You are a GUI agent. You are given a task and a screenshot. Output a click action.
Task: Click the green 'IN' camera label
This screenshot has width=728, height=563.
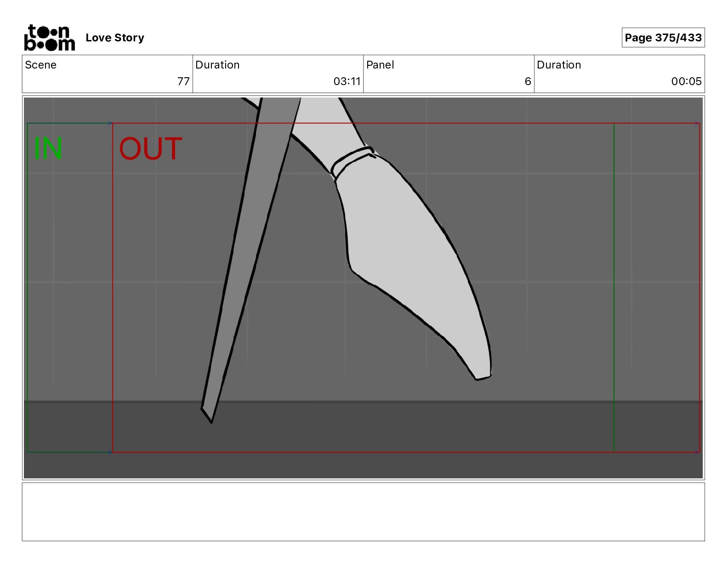48,149
